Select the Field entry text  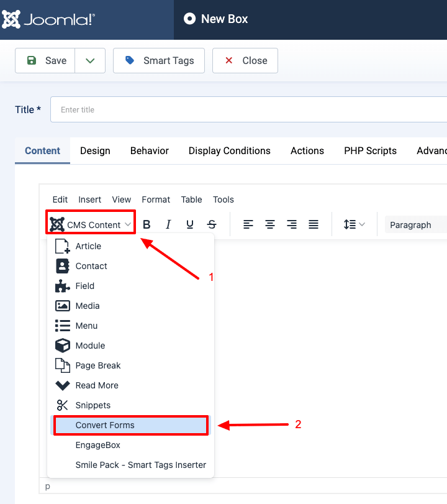tap(85, 286)
